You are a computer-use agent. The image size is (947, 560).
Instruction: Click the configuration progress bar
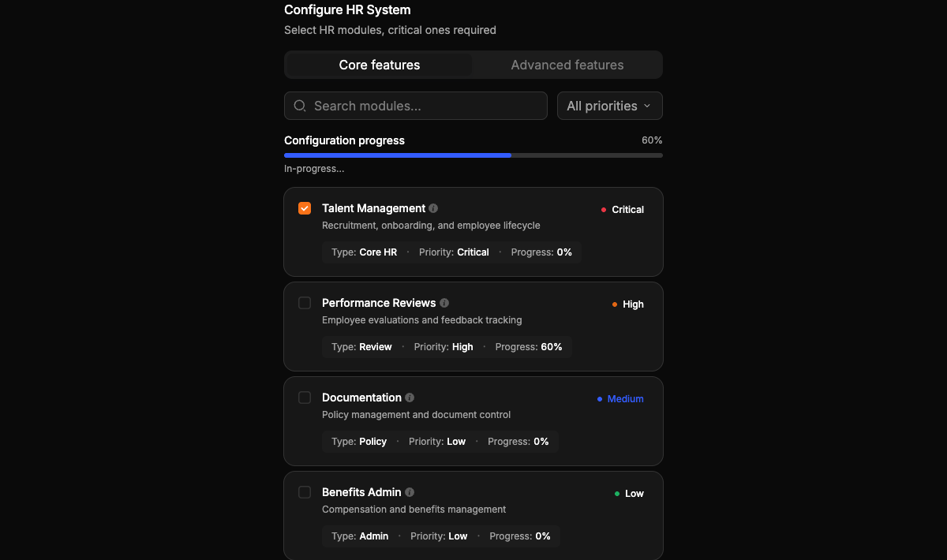point(473,155)
